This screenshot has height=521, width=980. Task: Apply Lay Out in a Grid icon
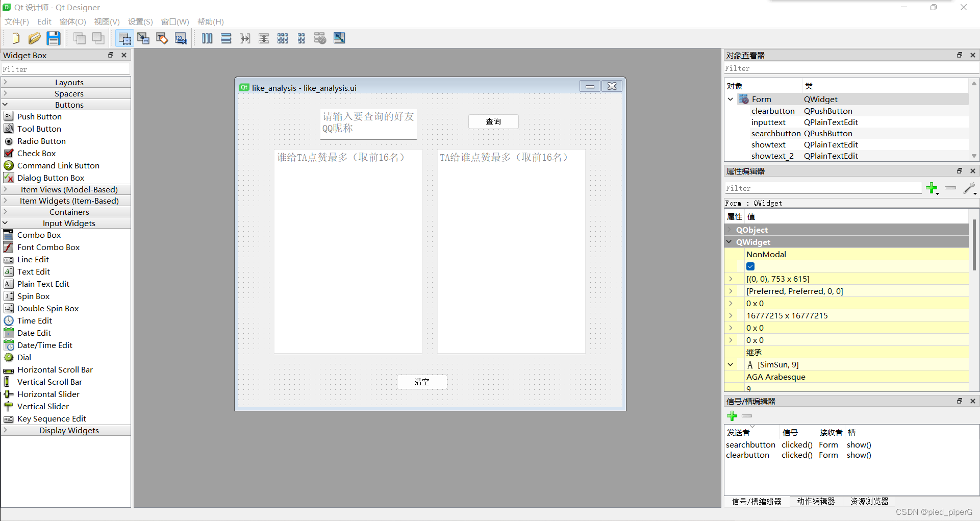[283, 38]
